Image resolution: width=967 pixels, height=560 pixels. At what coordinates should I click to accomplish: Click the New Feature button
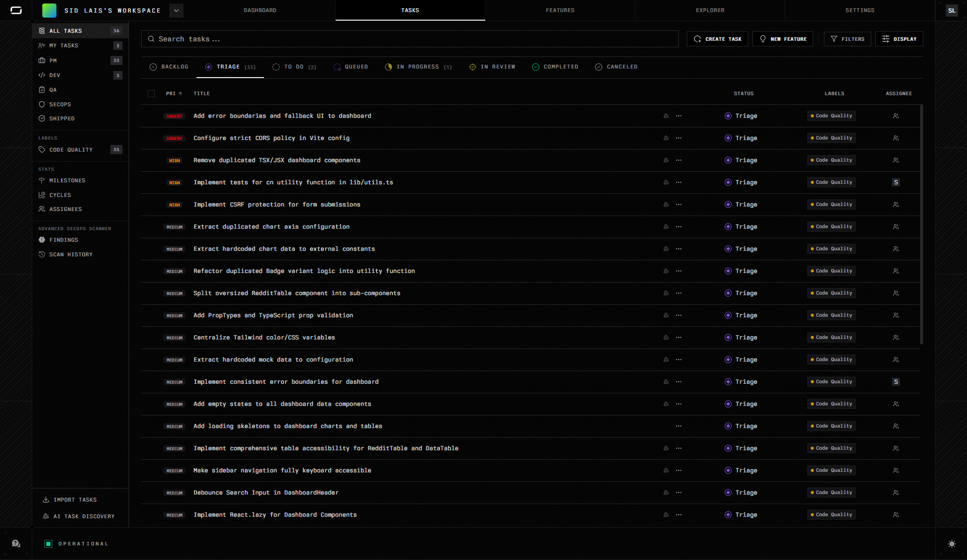tap(783, 39)
